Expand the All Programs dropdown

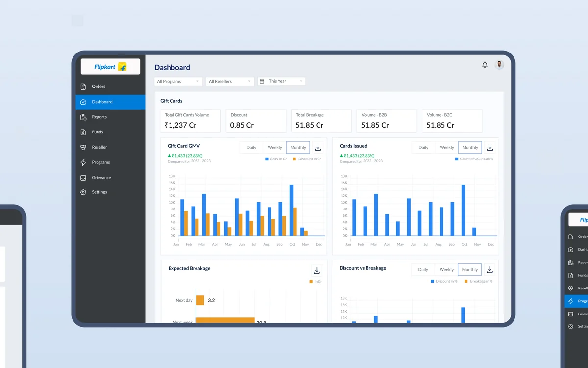[x=178, y=81]
